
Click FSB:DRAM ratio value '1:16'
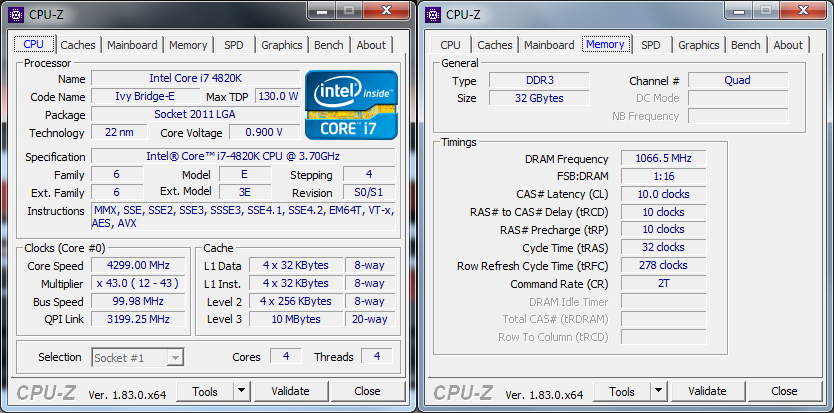pyautogui.click(x=663, y=176)
